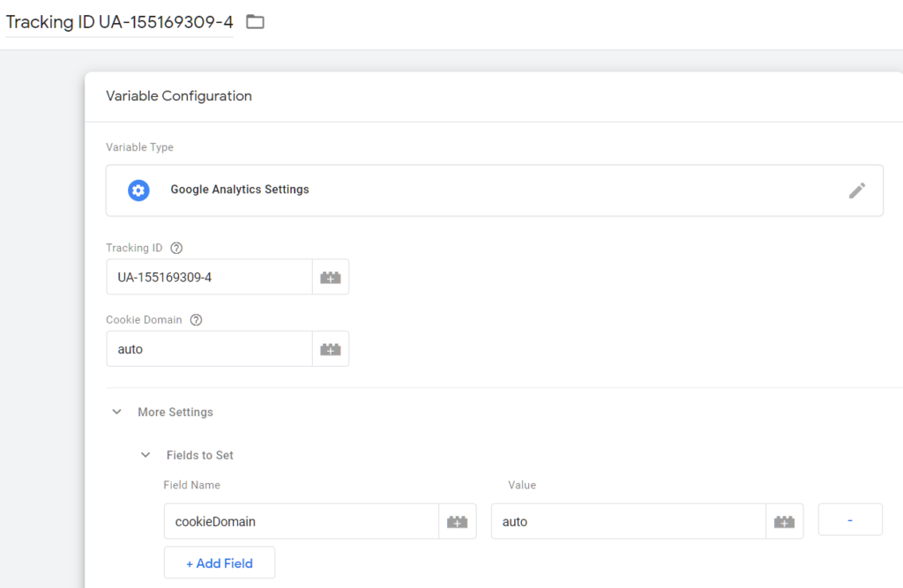The width and height of the screenshot is (903, 588).
Task: Open Tracking ID help question mark
Action: coord(176,249)
